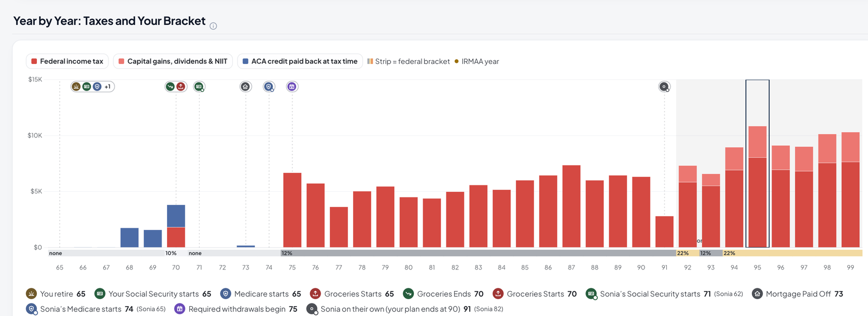Click the 22% bracket strip segment at age 92
Image resolution: width=868 pixels, height=316 pixels.
tap(687, 253)
